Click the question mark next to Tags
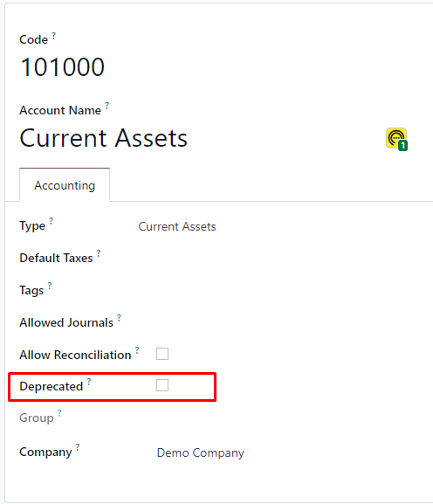Viewport: 433px width, 504px height. (x=50, y=286)
